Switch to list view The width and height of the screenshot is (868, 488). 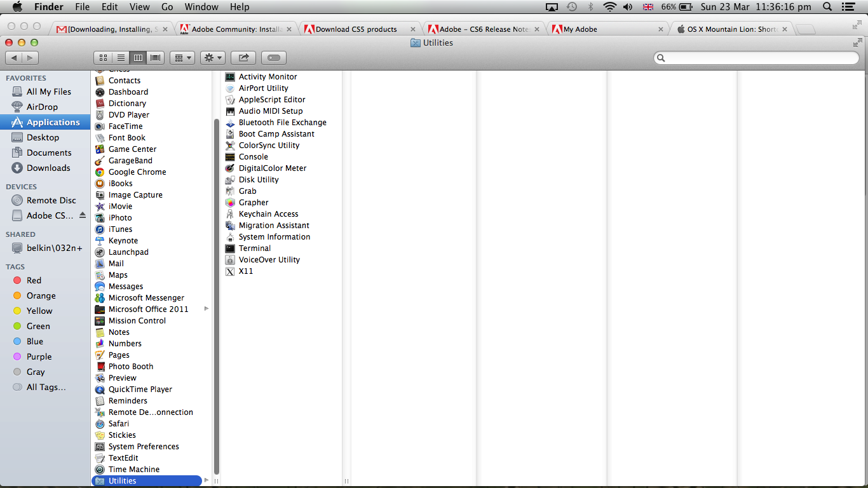click(121, 58)
